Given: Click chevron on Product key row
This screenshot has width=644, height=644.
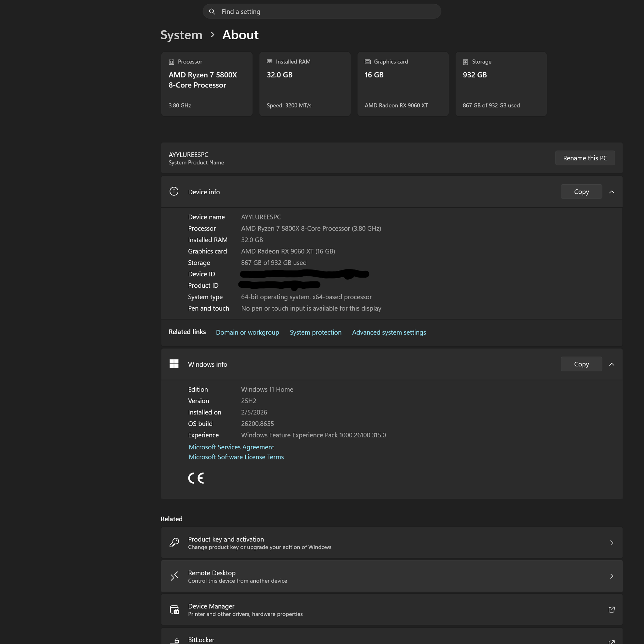Looking at the screenshot, I should click(x=612, y=543).
